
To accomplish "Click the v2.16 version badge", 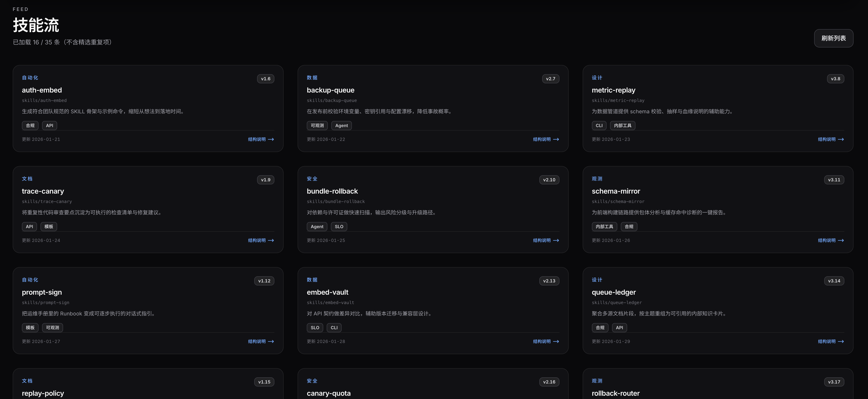I will point(549,382).
